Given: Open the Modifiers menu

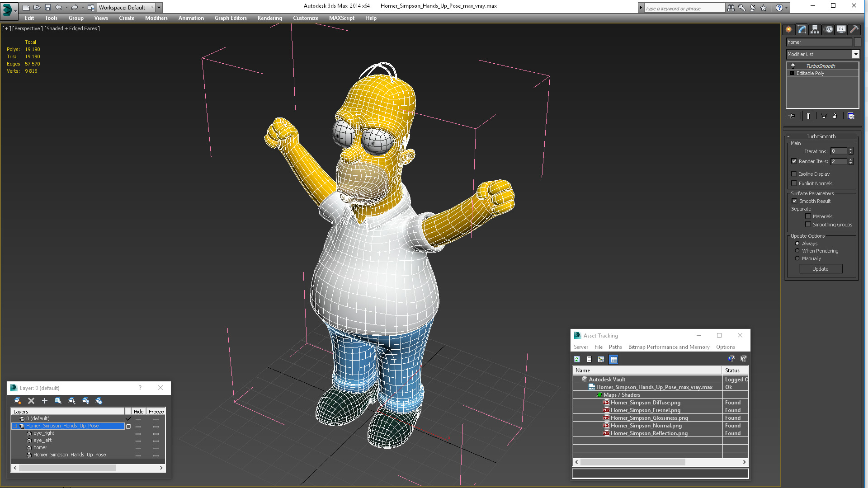Looking at the screenshot, I should 156,18.
